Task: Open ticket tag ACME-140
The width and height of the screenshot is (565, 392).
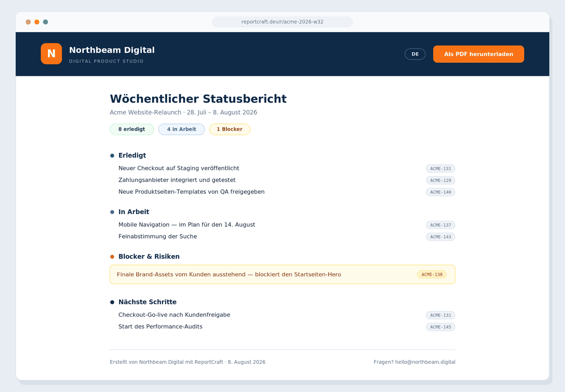Action: [x=441, y=192]
